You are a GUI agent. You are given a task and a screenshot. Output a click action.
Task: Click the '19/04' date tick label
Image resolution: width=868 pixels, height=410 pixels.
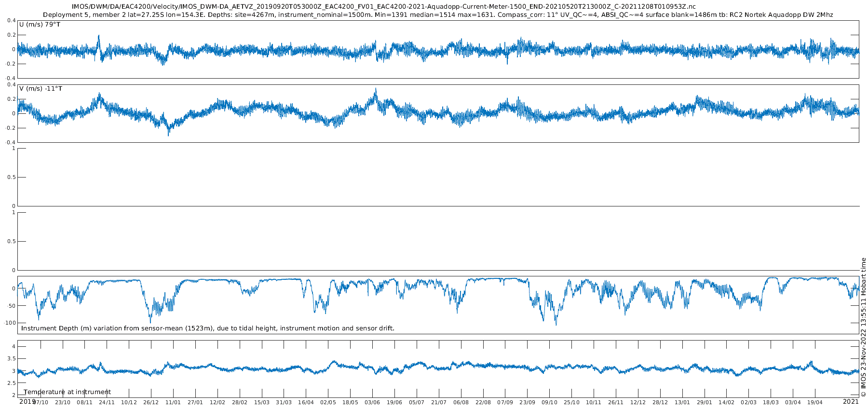point(815,402)
